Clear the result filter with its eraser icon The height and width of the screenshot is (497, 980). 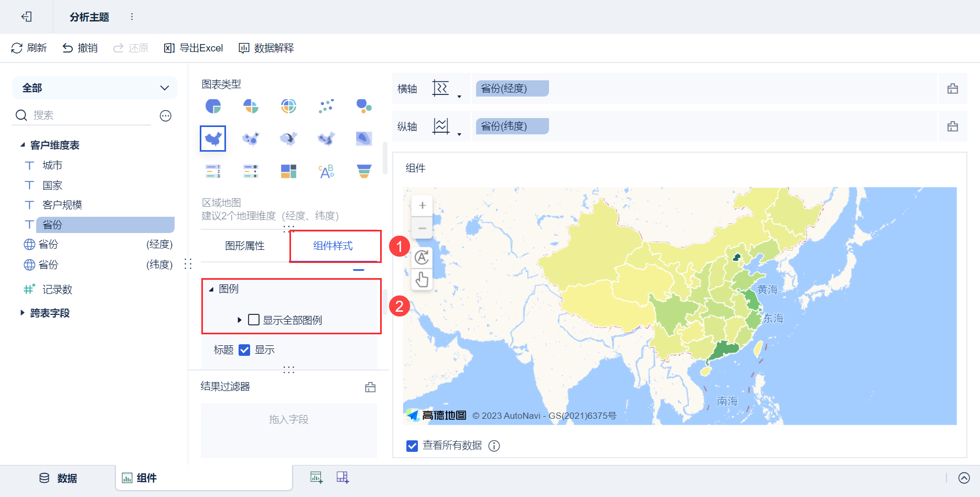tap(370, 387)
